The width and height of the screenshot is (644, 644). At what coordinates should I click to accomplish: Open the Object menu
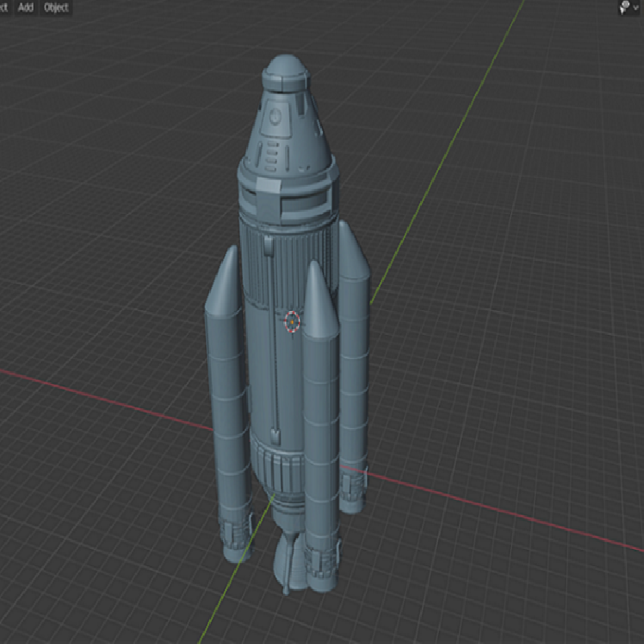pyautogui.click(x=56, y=7)
